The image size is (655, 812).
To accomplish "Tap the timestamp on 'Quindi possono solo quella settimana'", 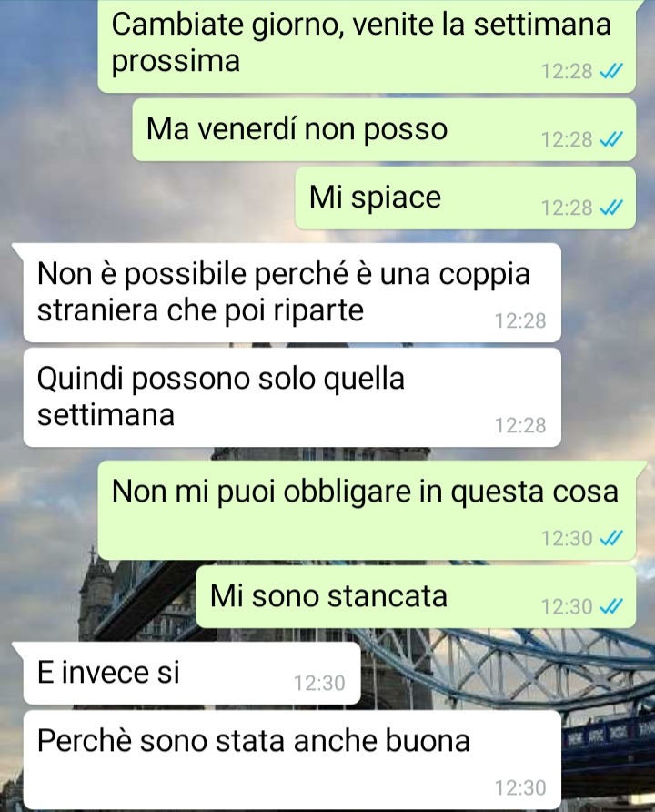I will coord(520,426).
